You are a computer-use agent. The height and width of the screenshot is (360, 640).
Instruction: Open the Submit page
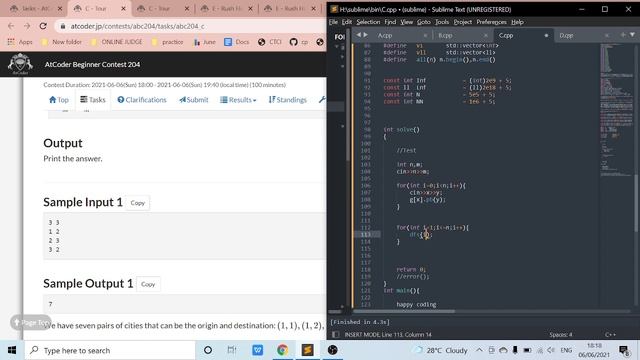pyautogui.click(x=193, y=100)
